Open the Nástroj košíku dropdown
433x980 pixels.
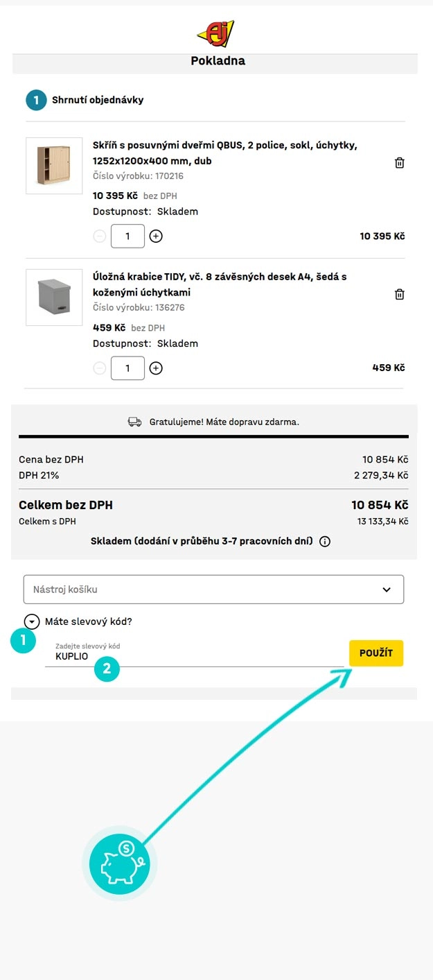click(213, 590)
